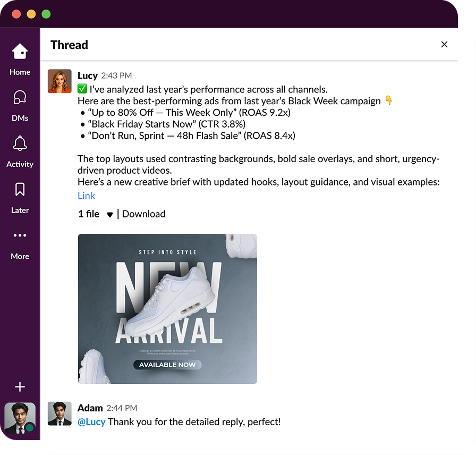The width and height of the screenshot is (476, 455).
Task: Click the plus create-new button
Action: [x=20, y=387]
